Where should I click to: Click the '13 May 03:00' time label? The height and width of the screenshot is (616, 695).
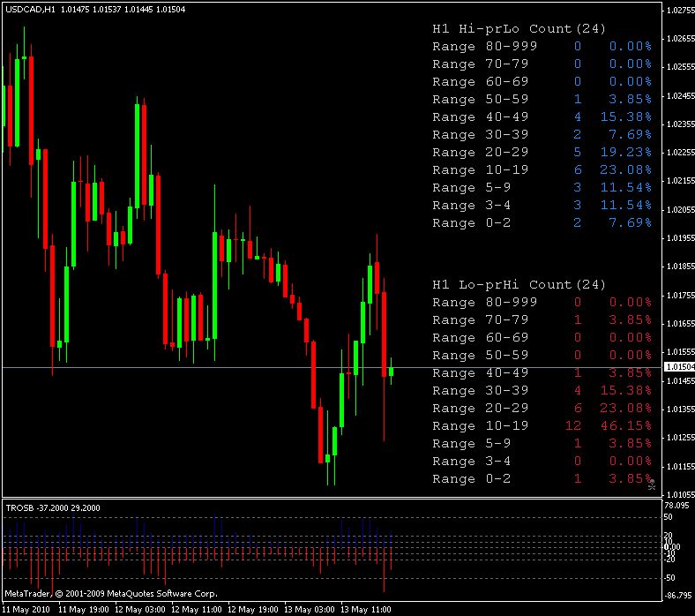309,610
